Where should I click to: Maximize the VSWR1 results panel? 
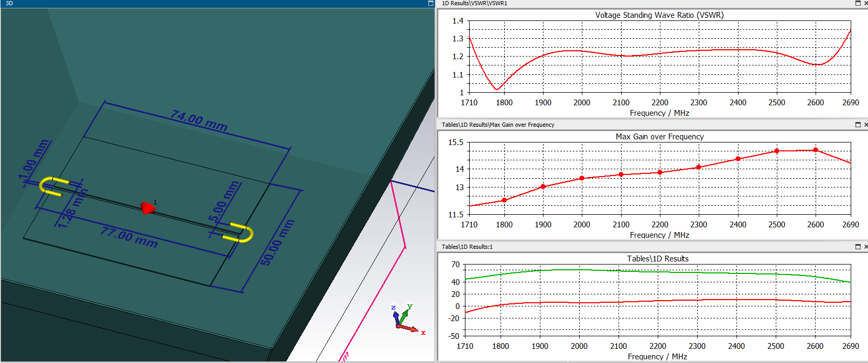[x=858, y=3]
